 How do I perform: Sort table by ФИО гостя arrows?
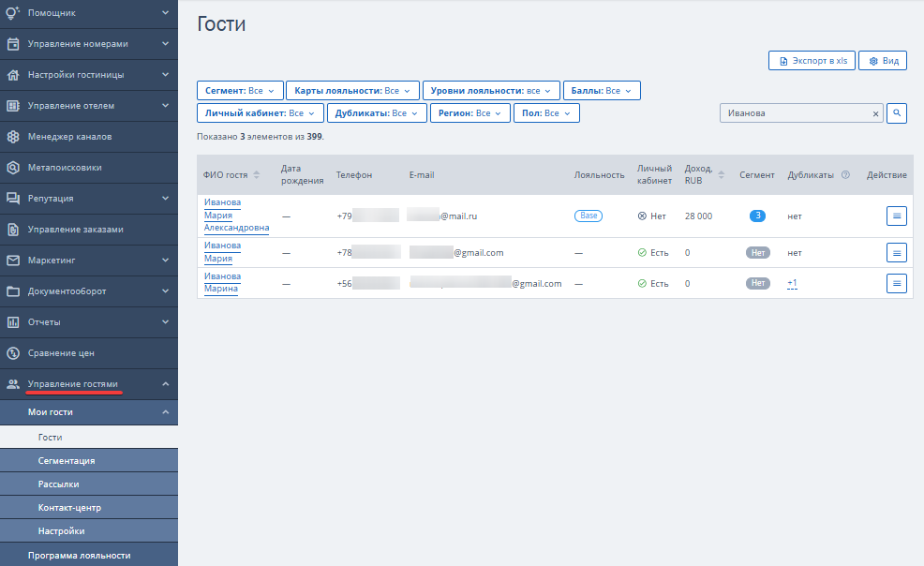pyautogui.click(x=257, y=175)
